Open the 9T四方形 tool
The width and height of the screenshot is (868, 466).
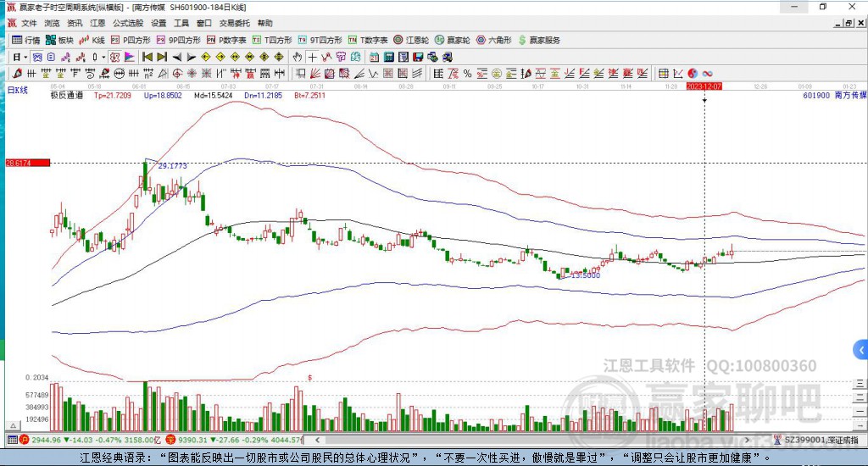320,40
